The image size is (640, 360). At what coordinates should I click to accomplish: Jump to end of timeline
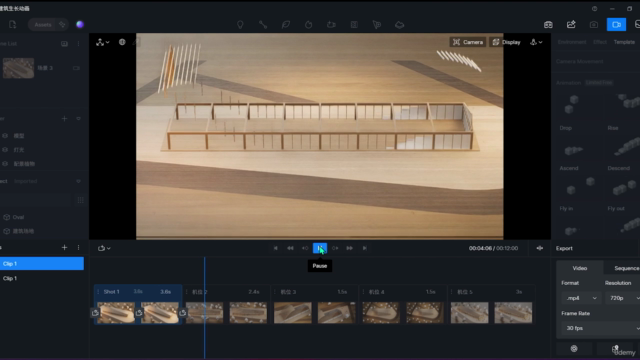click(x=364, y=248)
